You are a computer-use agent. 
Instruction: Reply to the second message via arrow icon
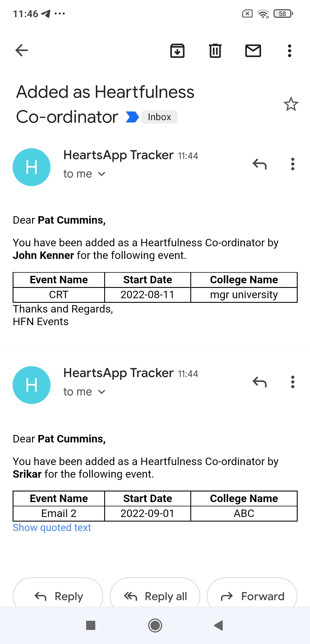tap(260, 382)
